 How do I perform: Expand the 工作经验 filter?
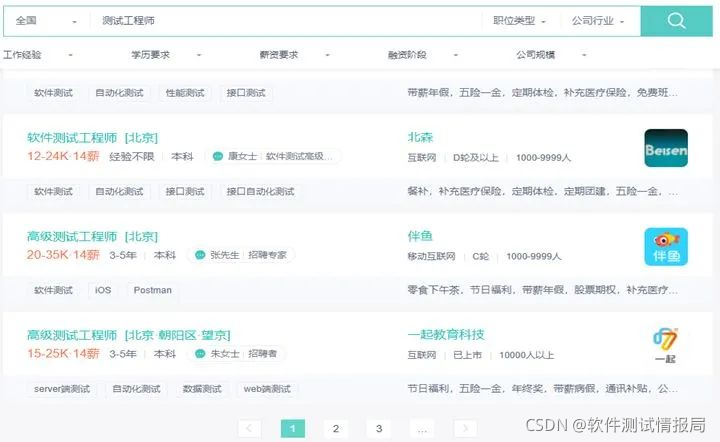tap(38, 55)
